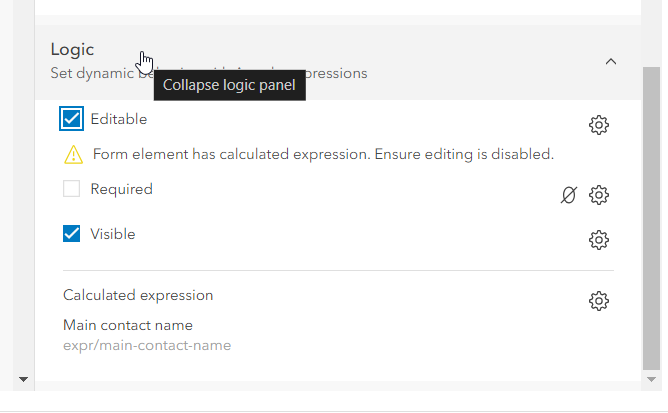The height and width of the screenshot is (413, 668).
Task: Open expression settings gear for Required
Action: (x=599, y=195)
